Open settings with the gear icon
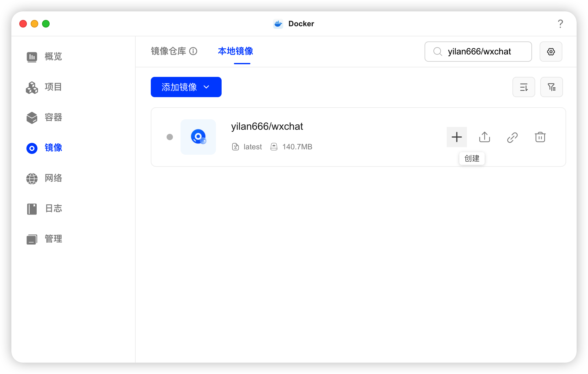The image size is (588, 374). coord(551,52)
